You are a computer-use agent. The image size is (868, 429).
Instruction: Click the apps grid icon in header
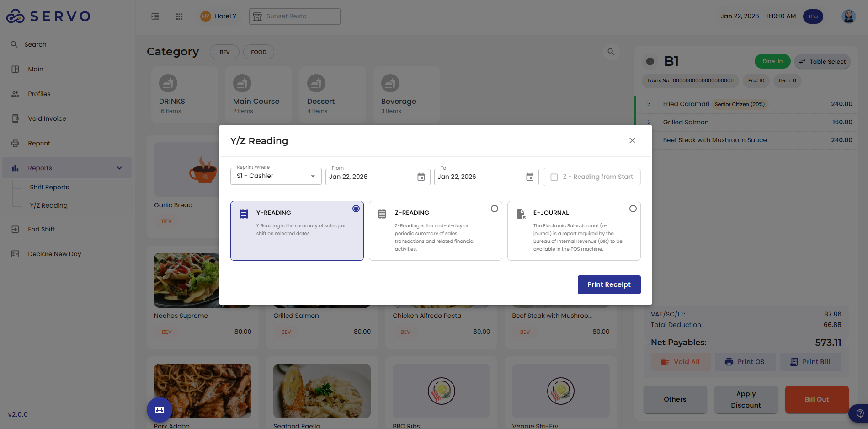click(179, 16)
